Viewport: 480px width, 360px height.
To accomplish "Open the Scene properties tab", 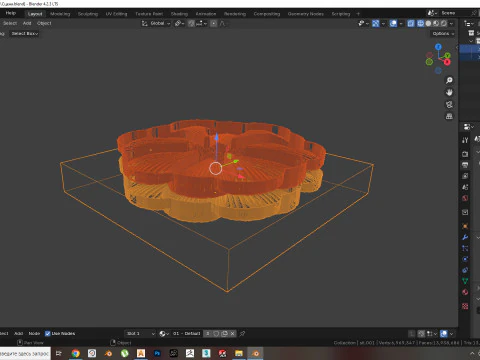I will coord(465,187).
